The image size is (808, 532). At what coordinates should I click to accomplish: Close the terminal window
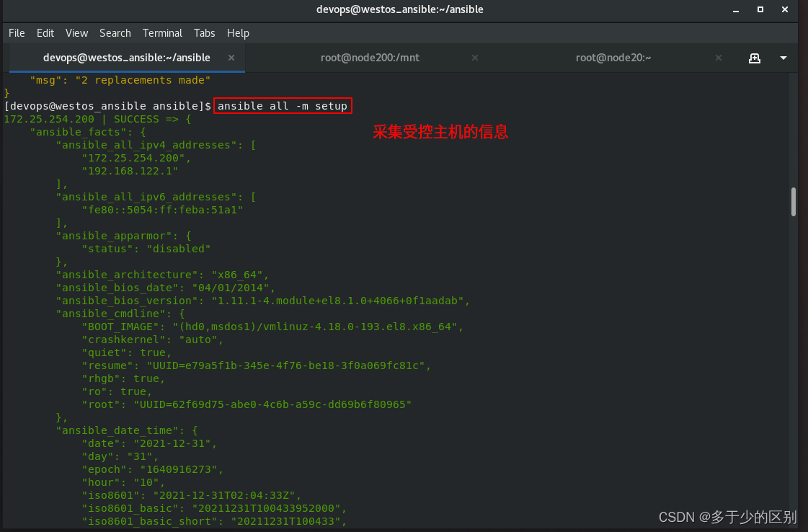pos(785,9)
